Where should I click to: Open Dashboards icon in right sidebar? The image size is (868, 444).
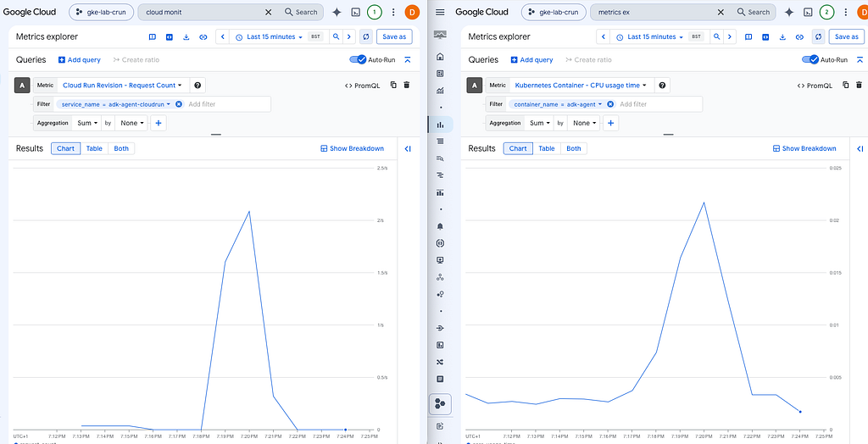click(x=441, y=74)
